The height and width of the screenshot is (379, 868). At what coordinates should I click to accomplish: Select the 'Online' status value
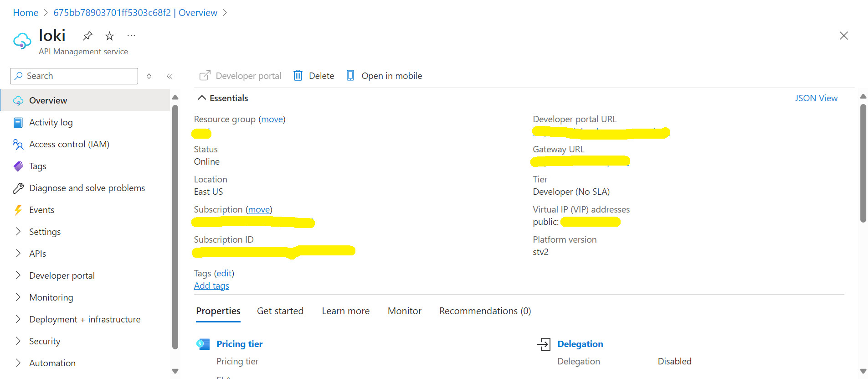[x=207, y=161]
